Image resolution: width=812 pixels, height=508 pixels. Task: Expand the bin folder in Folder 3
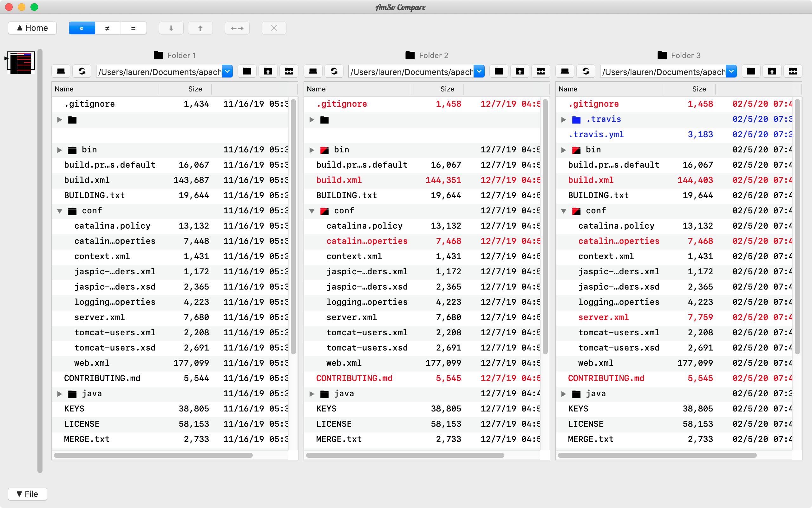coord(564,150)
